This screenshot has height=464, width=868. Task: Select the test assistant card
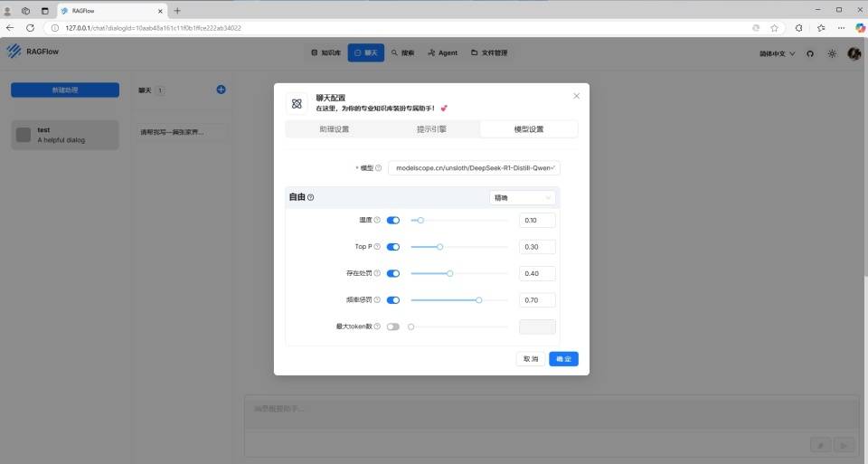pos(65,135)
